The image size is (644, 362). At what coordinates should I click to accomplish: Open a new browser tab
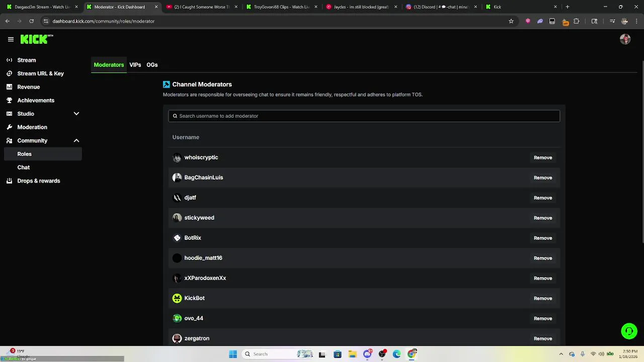pos(568,7)
